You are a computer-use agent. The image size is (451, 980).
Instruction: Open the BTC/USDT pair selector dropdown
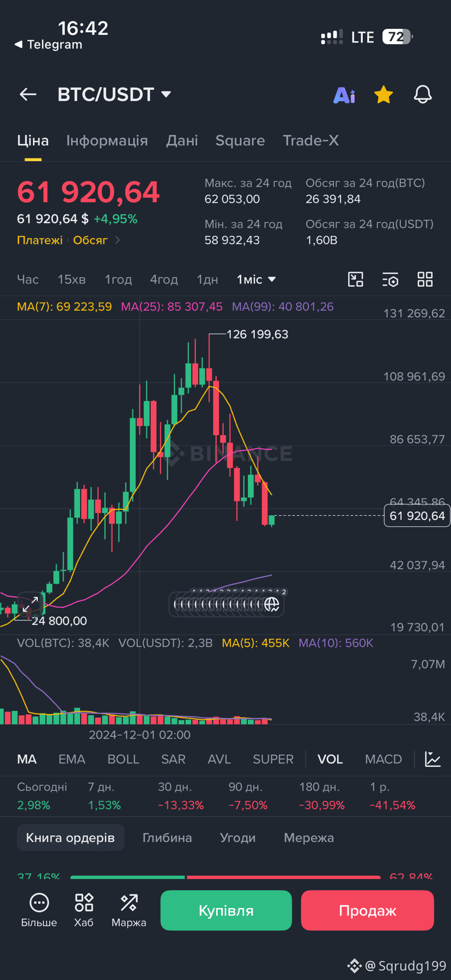[x=114, y=94]
